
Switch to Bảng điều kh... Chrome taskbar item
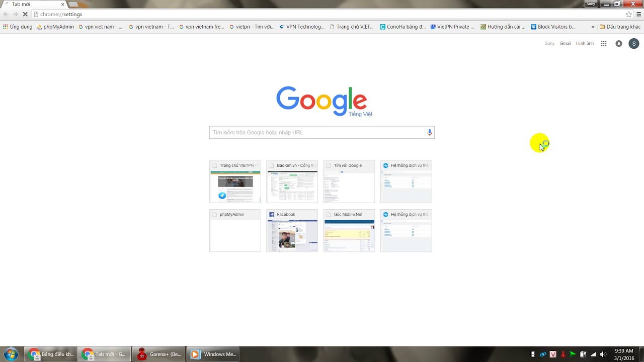pyautogui.click(x=51, y=354)
